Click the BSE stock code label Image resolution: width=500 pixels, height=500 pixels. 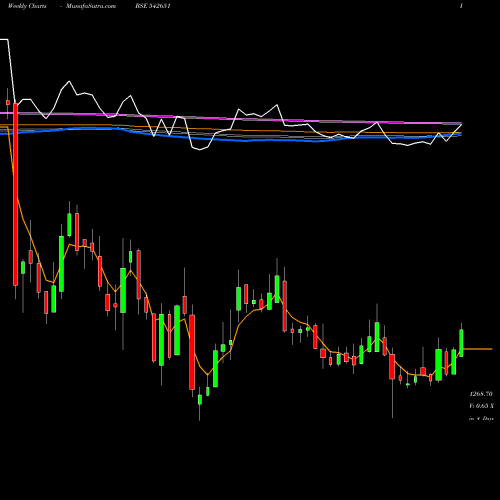pos(153,6)
